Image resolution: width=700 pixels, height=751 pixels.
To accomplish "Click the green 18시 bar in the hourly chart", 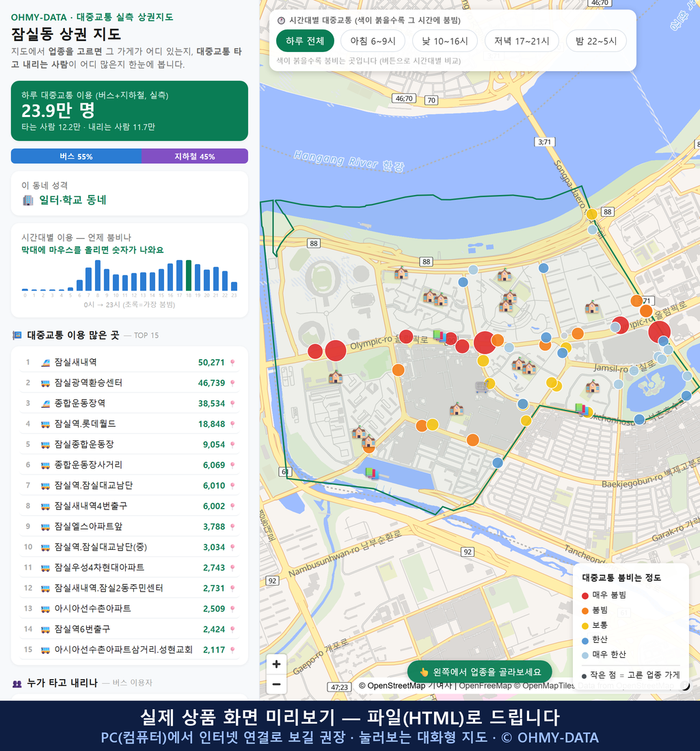I will click(189, 276).
